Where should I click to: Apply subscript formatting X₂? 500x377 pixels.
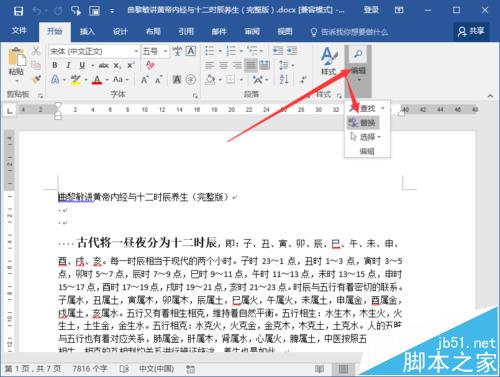tap(117, 66)
